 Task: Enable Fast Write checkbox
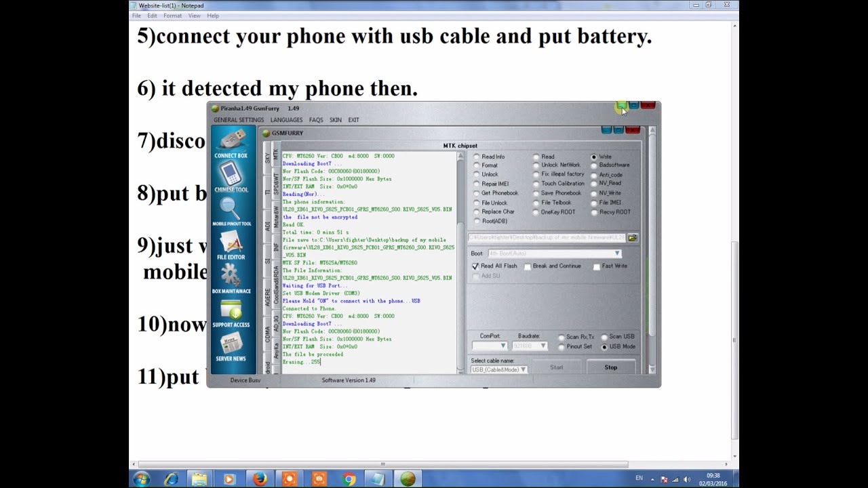pos(597,266)
